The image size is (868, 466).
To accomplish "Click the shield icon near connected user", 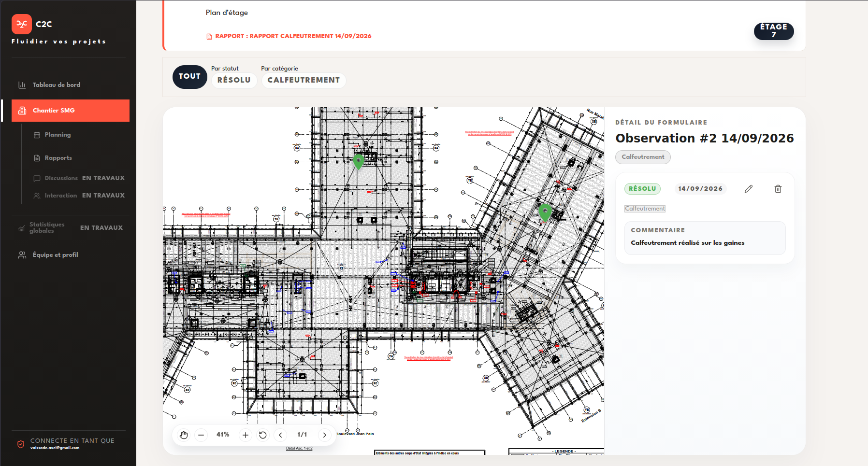I will (x=21, y=444).
